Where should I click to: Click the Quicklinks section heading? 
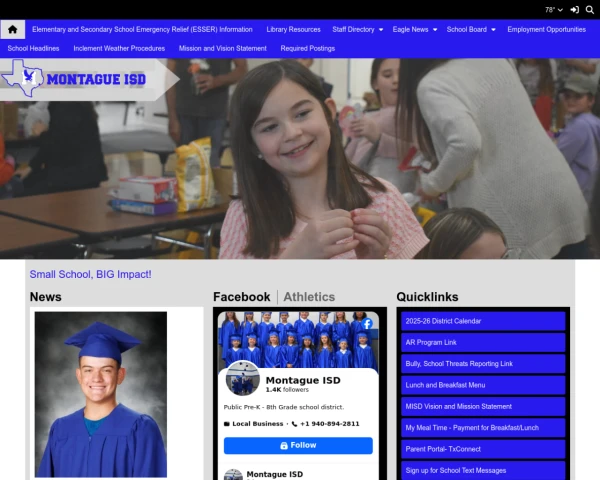click(x=427, y=297)
